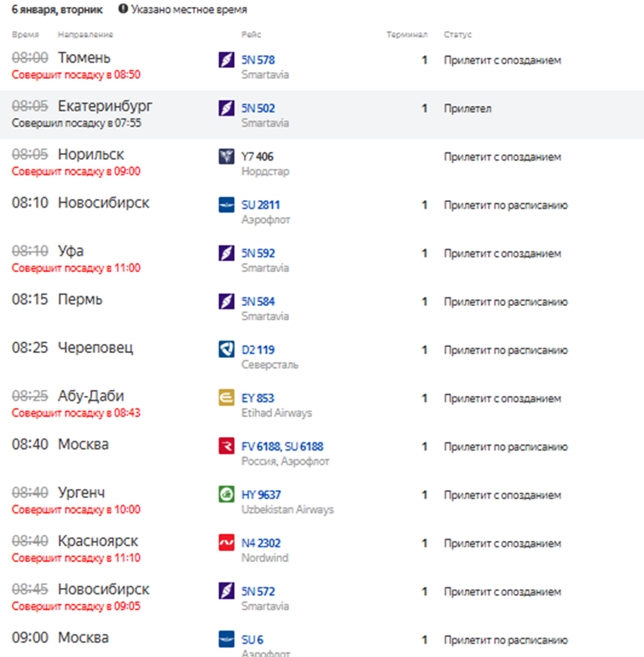Click the Etihad Airways logo for EY 853

226,399
